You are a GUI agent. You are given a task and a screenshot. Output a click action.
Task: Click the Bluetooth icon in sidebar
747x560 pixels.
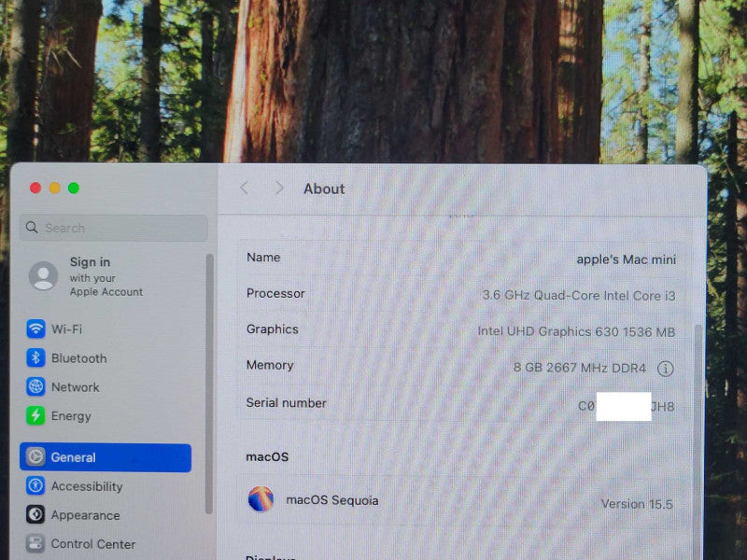coord(35,357)
